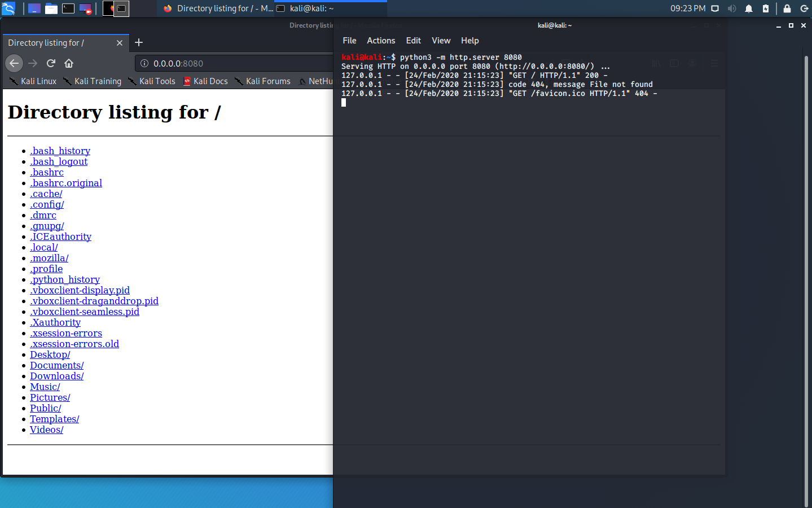Open the Firefox Library icon
This screenshot has height=508, width=812.
656,63
